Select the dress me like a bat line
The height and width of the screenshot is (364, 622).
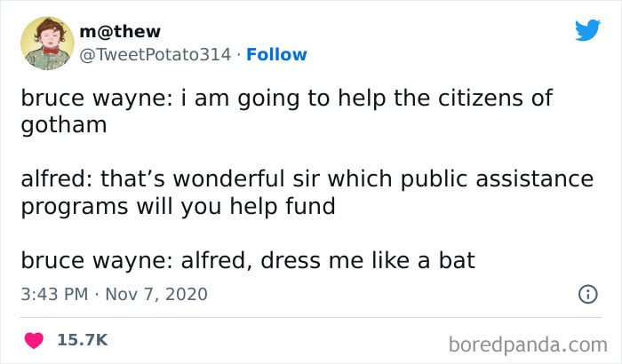tap(368, 260)
